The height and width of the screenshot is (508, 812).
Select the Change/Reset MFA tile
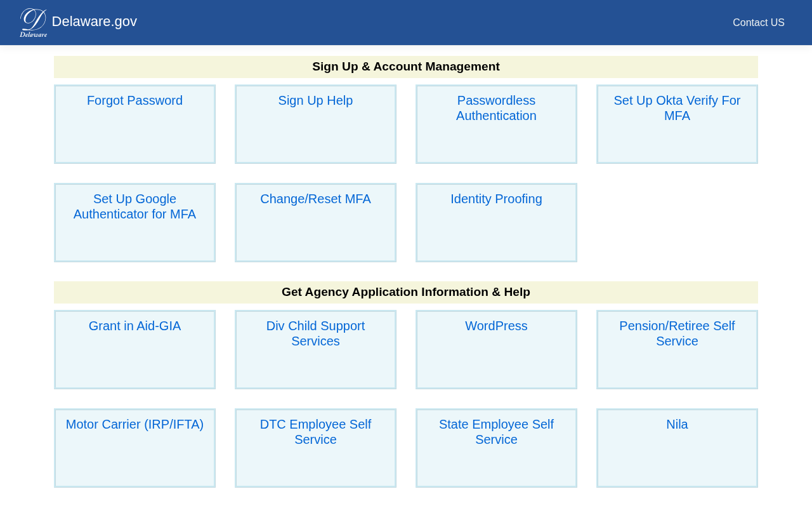(315, 199)
